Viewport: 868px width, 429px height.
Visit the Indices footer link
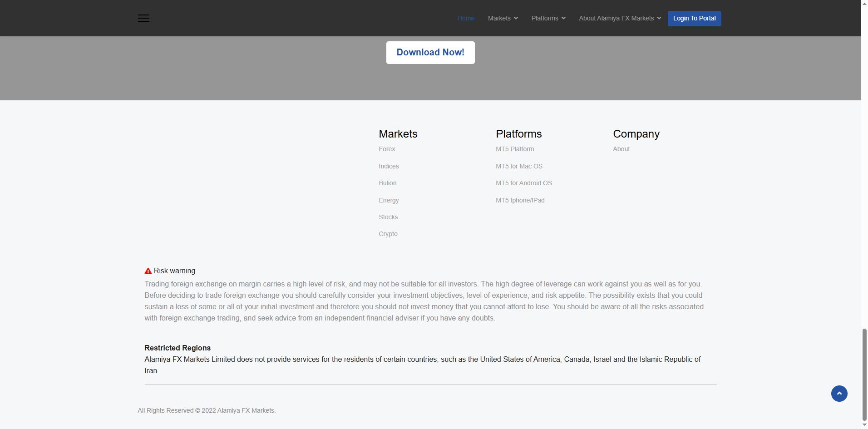pyautogui.click(x=389, y=166)
